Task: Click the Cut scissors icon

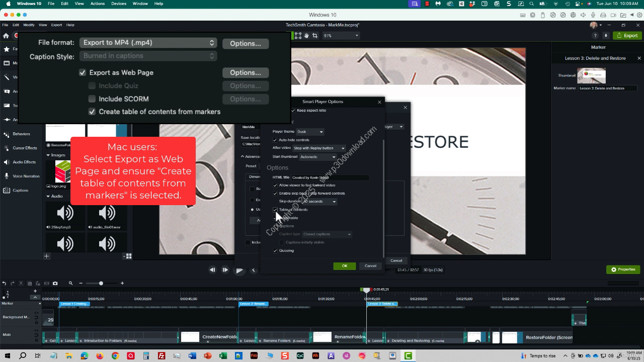Action: (21, 284)
